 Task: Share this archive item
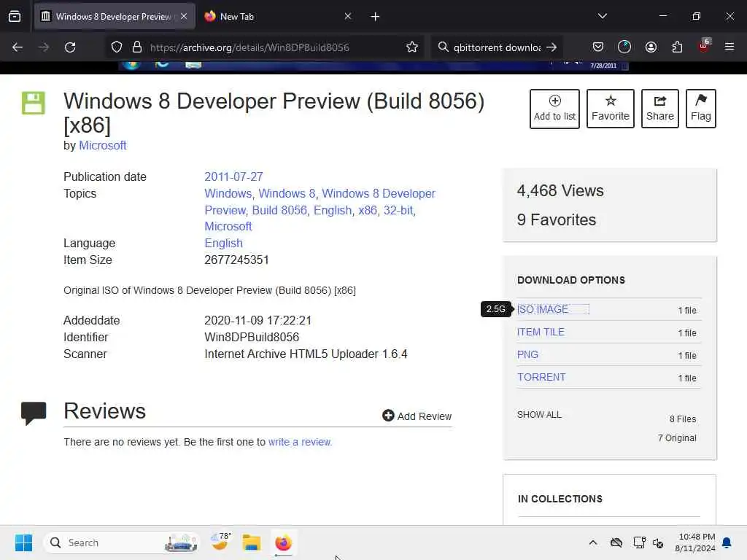coord(659,109)
